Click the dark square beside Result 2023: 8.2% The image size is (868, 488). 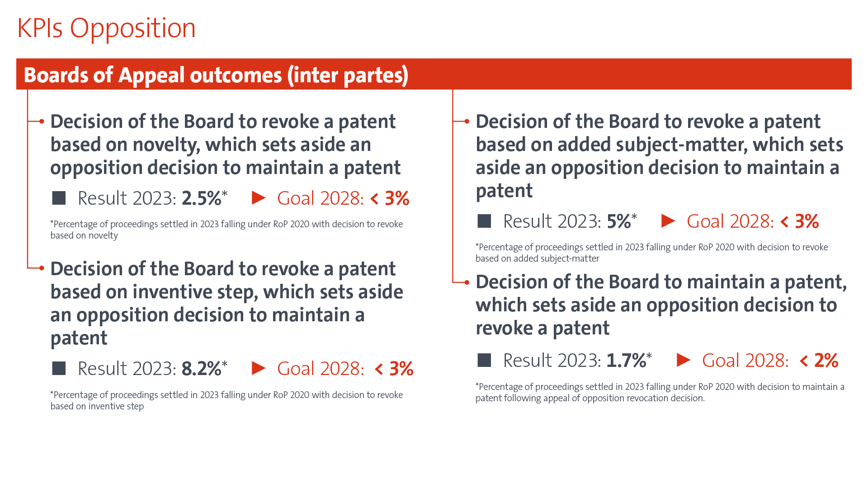[59, 368]
